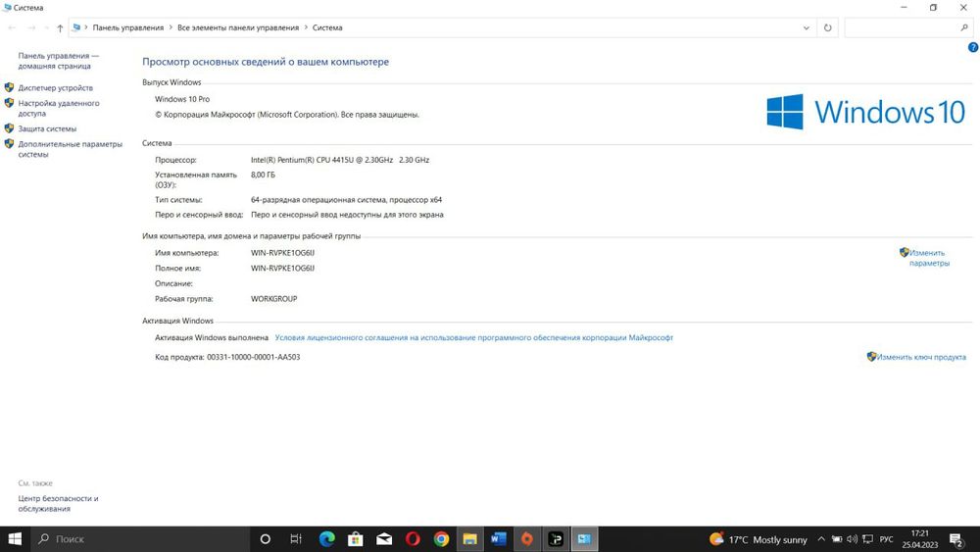The height and width of the screenshot is (552, 980).
Task: Open the clock and calendar 17:21
Action: tap(919, 539)
